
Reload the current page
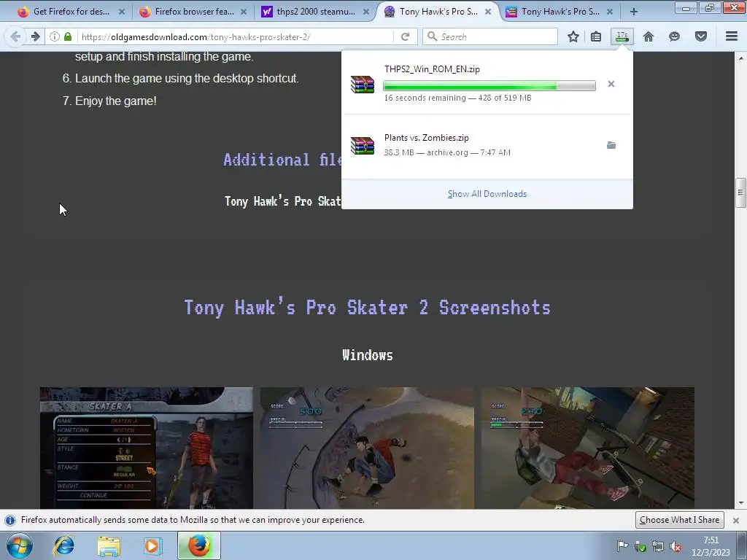pyautogui.click(x=405, y=36)
